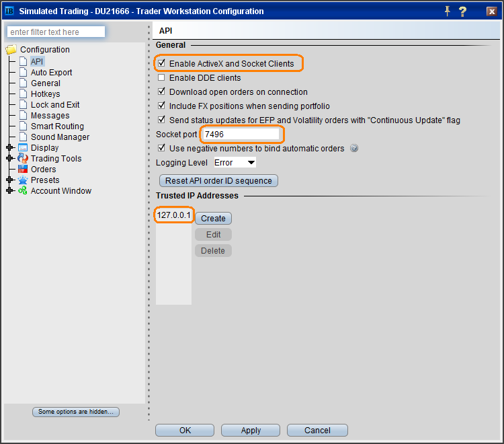This screenshot has width=504, height=444.
Task: Open help via the question mark icon
Action: 462,11
